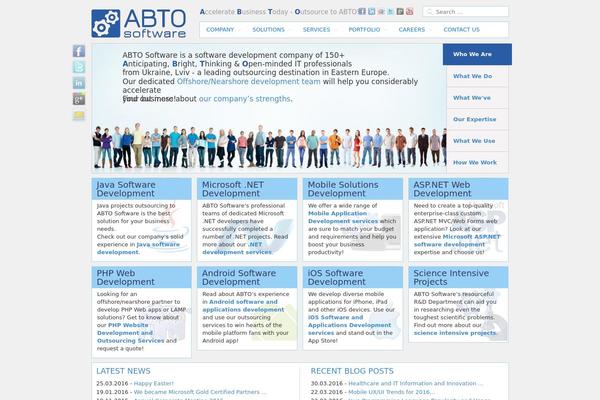Open the PORTFOLIO menu

pos(364,29)
